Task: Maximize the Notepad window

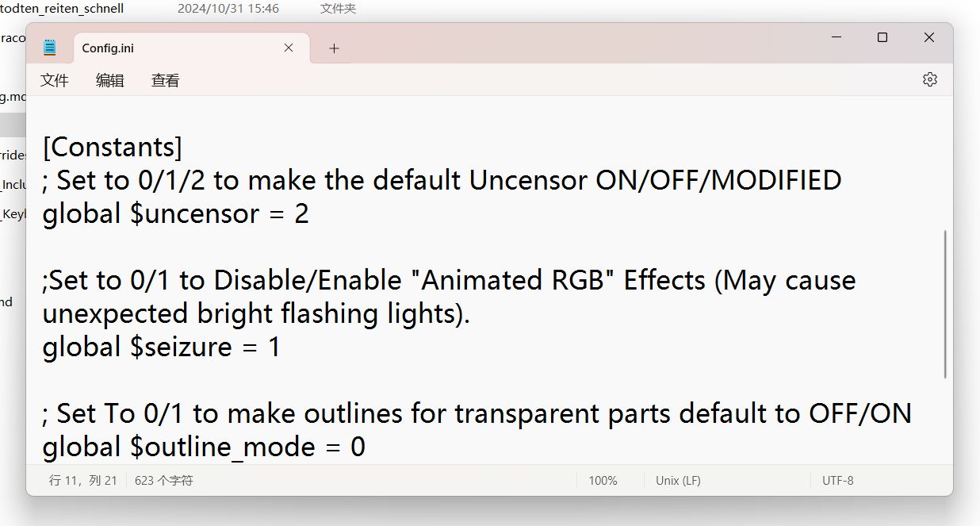Action: (882, 37)
